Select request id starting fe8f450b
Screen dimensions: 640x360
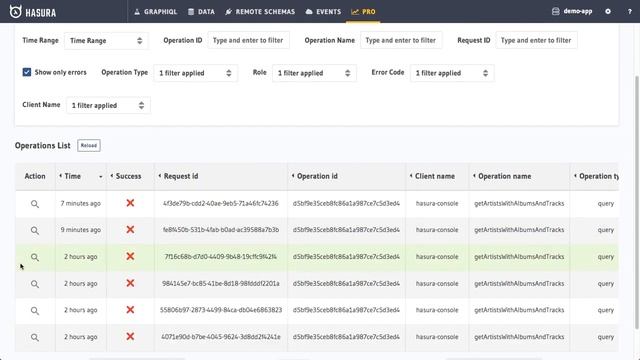(221, 230)
